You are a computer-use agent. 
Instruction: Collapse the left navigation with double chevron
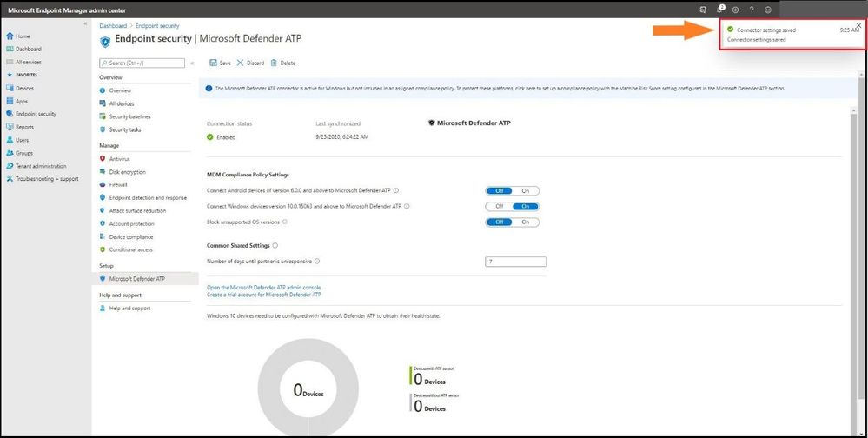tap(85, 23)
